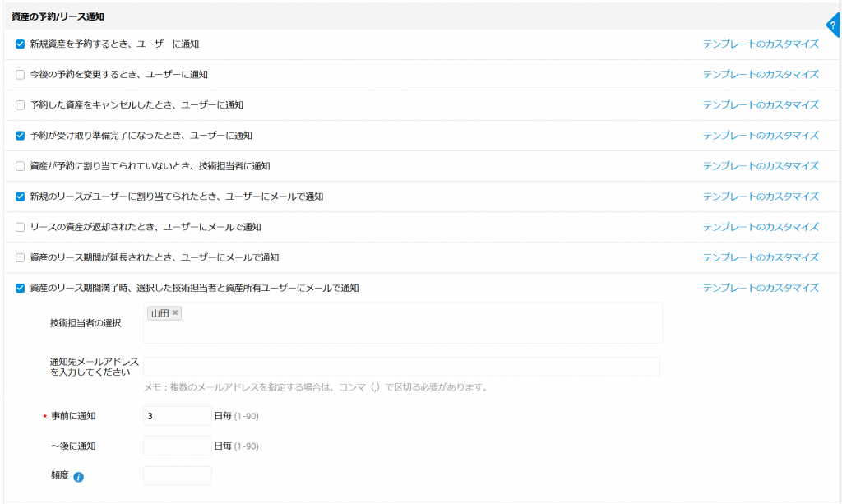Toggle 予約が受け取り準備完了になったとき checkbox
Viewport: 842px width, 504px height.
(x=21, y=136)
